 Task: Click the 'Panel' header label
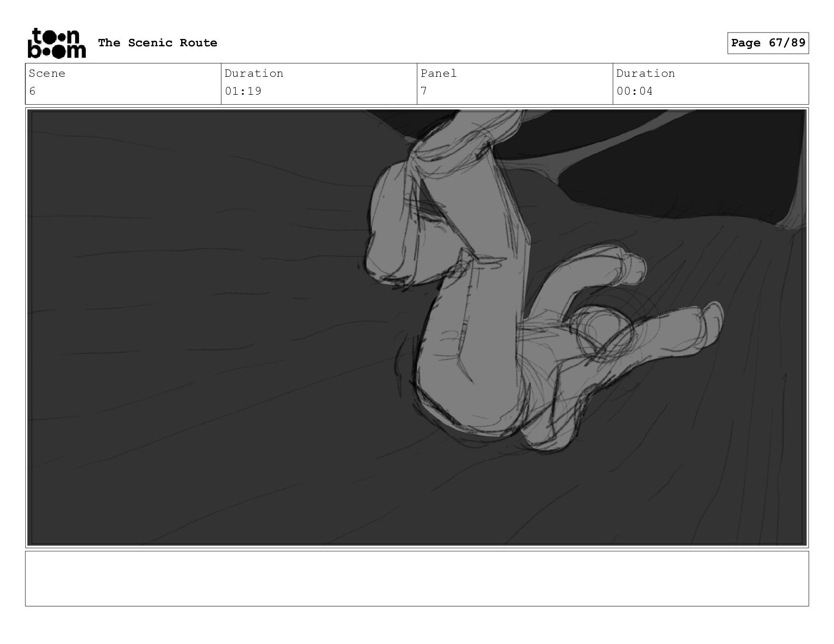439,73
